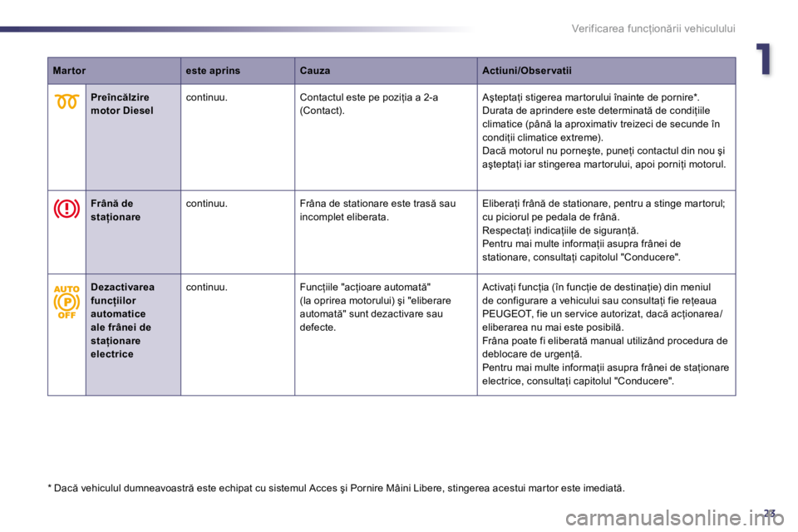Click 'PEUGEOT, fie un service autorizat' line
The width and height of the screenshot is (798, 532).
602,314
